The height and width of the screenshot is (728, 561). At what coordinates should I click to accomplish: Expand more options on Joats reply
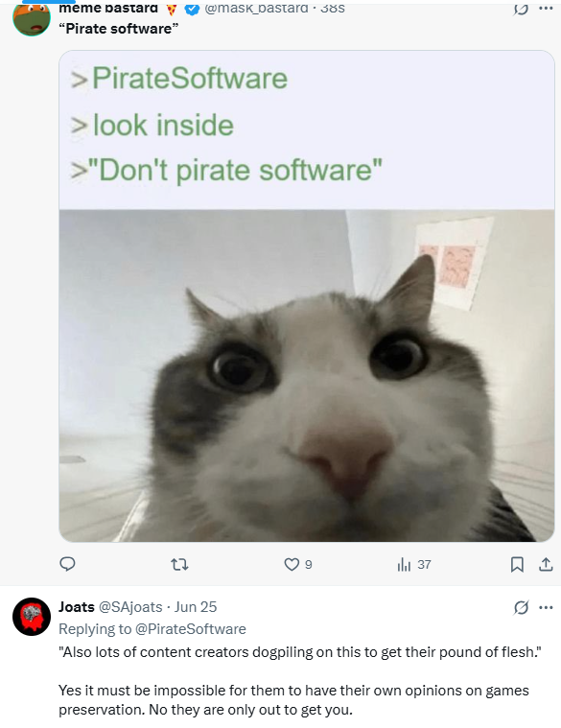[546, 607]
